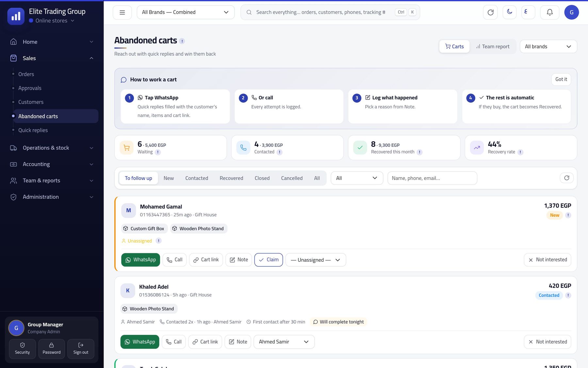This screenshot has width=588, height=368.
Task: Open the All brands filter dropdown
Action: (x=548, y=46)
